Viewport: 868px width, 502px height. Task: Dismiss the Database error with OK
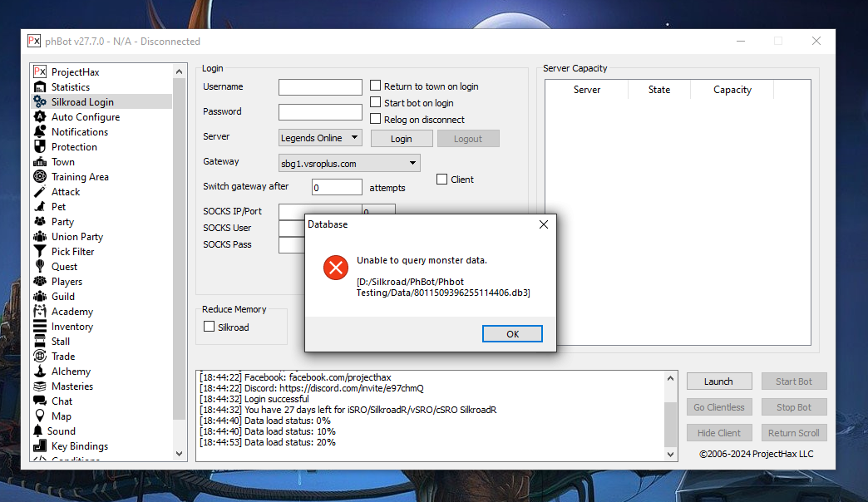pyautogui.click(x=512, y=333)
